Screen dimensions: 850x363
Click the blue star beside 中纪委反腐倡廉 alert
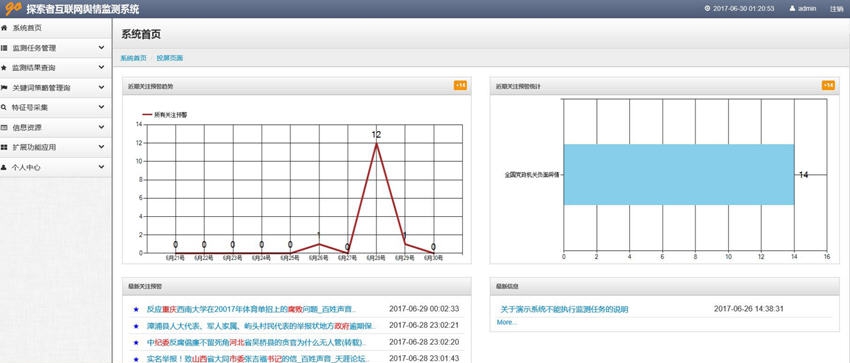click(x=136, y=342)
